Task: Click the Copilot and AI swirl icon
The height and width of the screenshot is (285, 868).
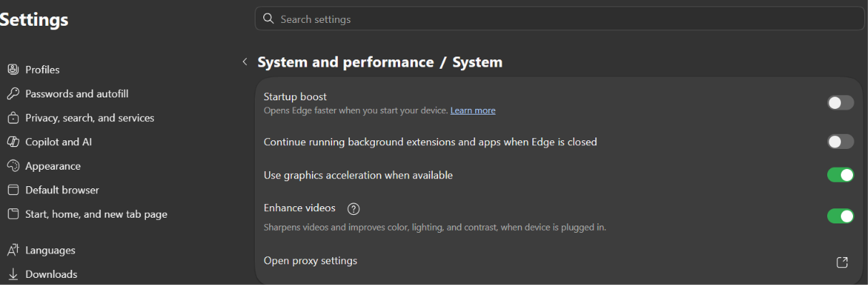Action: 13,142
